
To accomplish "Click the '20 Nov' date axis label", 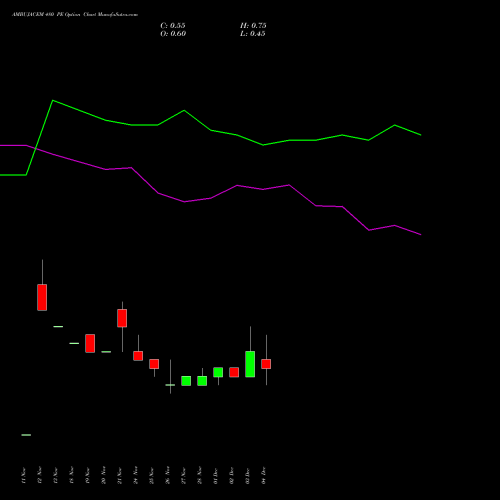I will point(104,475).
